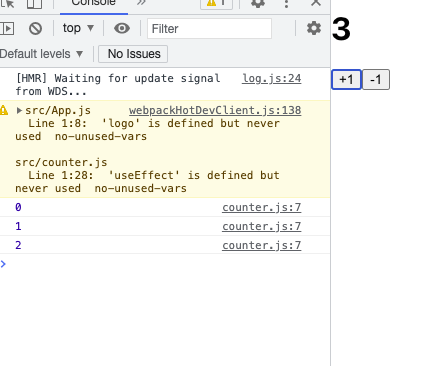Focus the console Filter field
The height and width of the screenshot is (366, 431).
click(209, 29)
